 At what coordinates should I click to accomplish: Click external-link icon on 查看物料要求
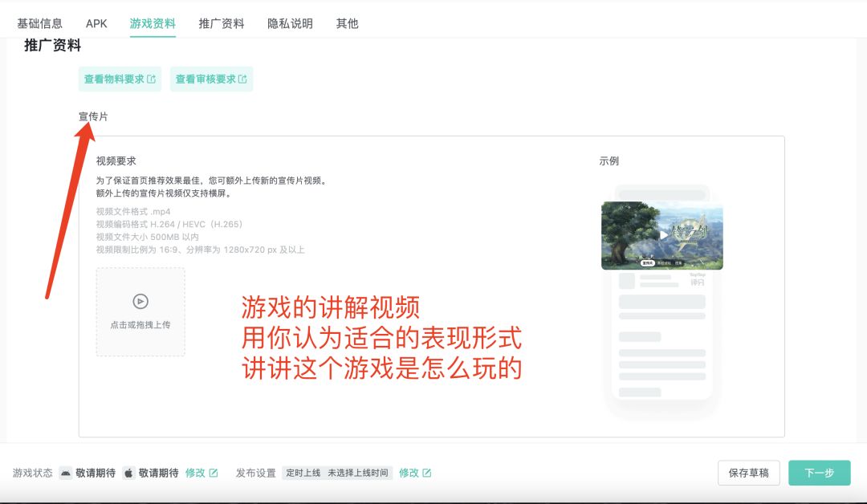click(151, 79)
